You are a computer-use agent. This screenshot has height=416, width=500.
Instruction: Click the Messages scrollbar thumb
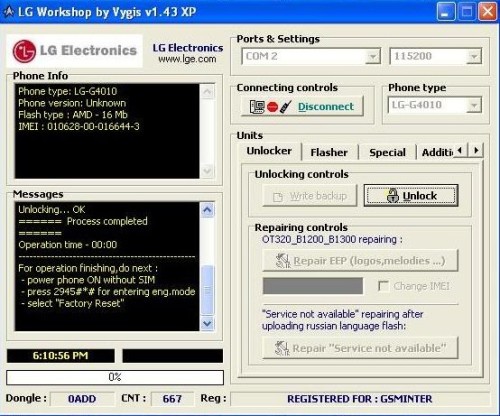click(207, 290)
